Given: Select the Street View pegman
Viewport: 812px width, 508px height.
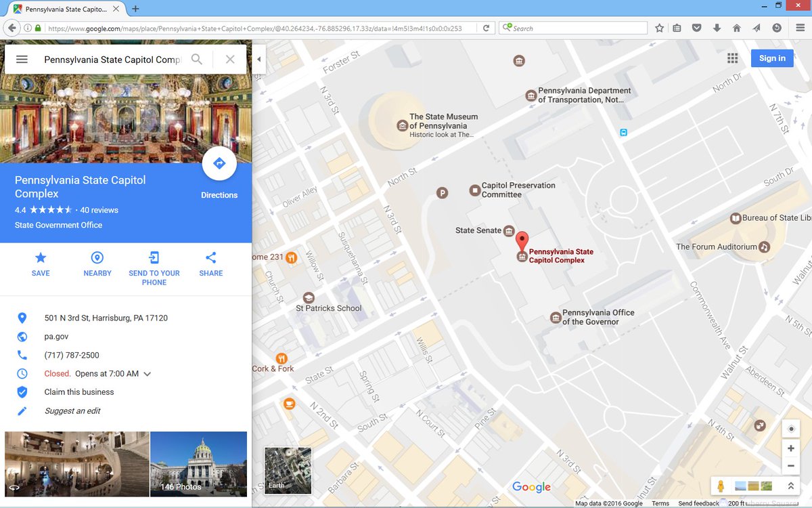Looking at the screenshot, I should tap(721, 486).
